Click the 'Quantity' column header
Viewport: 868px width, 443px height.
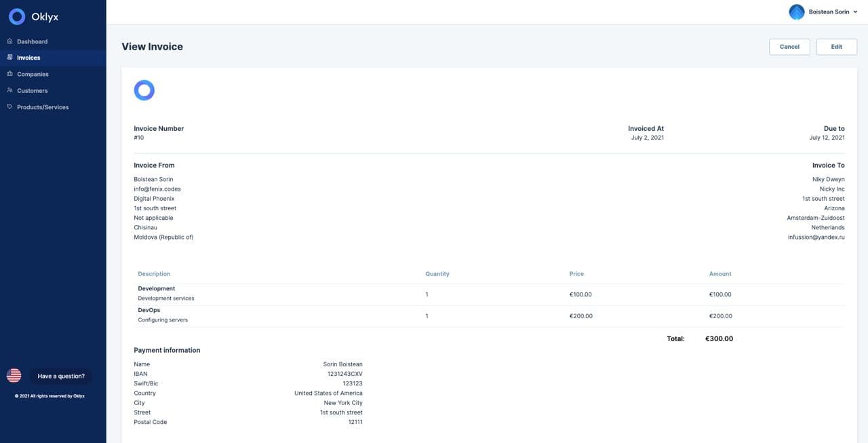click(437, 274)
